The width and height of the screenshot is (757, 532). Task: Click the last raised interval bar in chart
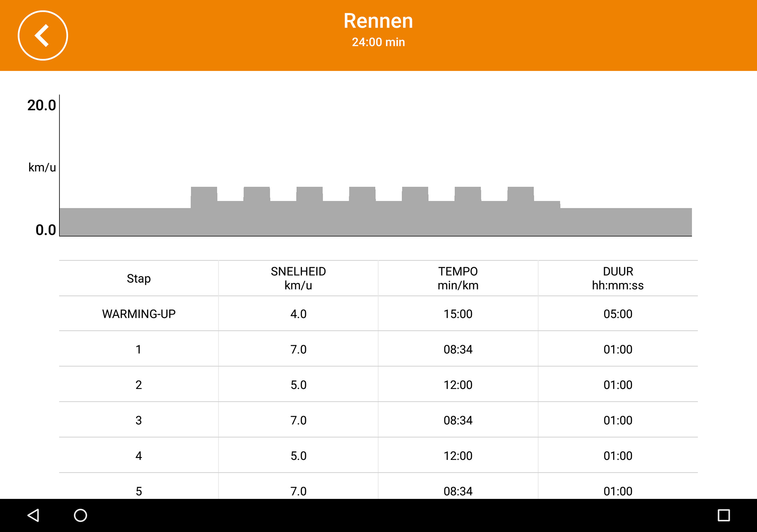click(x=520, y=211)
